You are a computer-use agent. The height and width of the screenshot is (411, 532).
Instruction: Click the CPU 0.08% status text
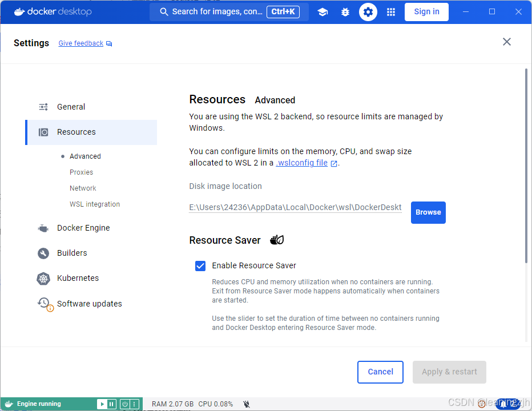(215, 404)
